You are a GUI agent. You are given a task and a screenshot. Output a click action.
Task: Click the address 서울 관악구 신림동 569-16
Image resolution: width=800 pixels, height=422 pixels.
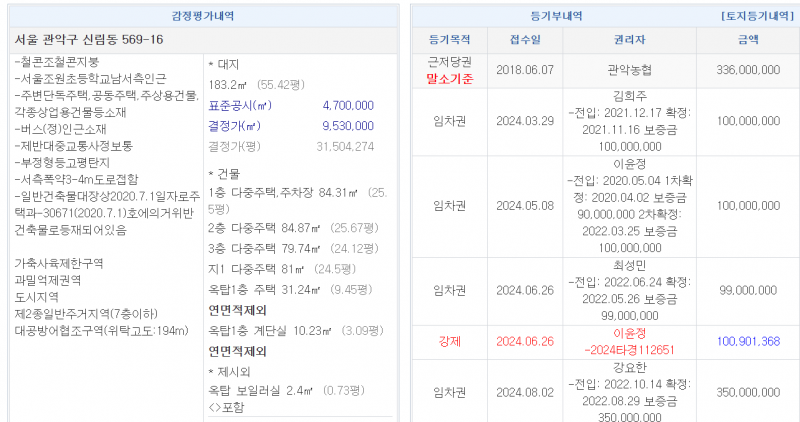click(89, 40)
